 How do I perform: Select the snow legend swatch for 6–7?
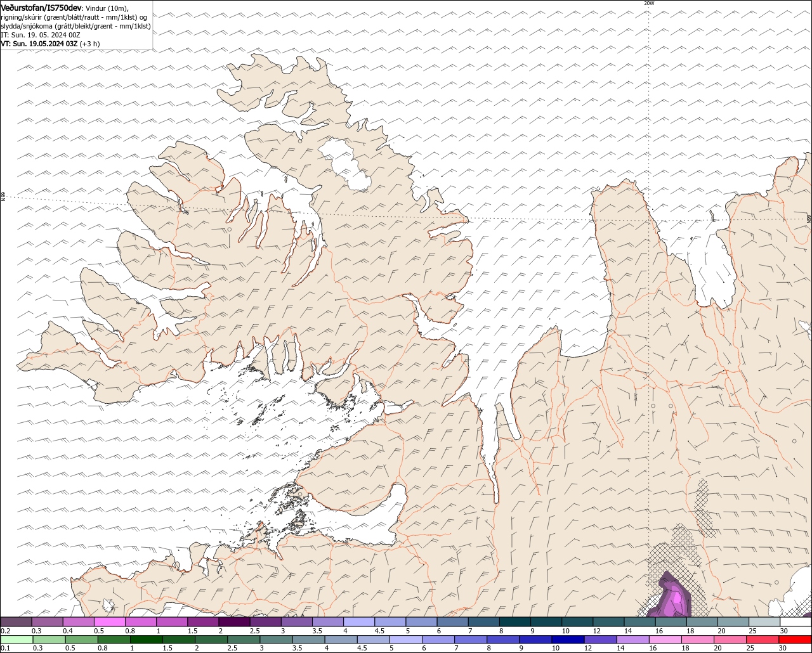(452, 621)
